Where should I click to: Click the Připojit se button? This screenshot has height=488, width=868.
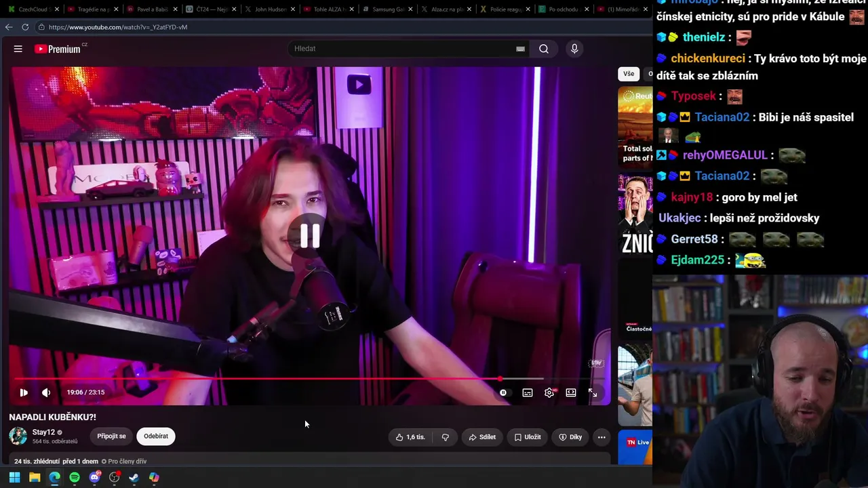coord(111,436)
